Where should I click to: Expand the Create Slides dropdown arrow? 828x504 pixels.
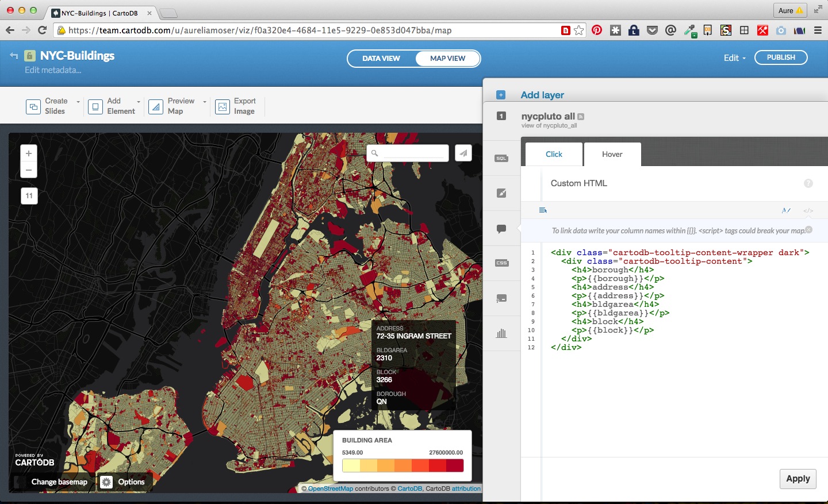coord(78,102)
